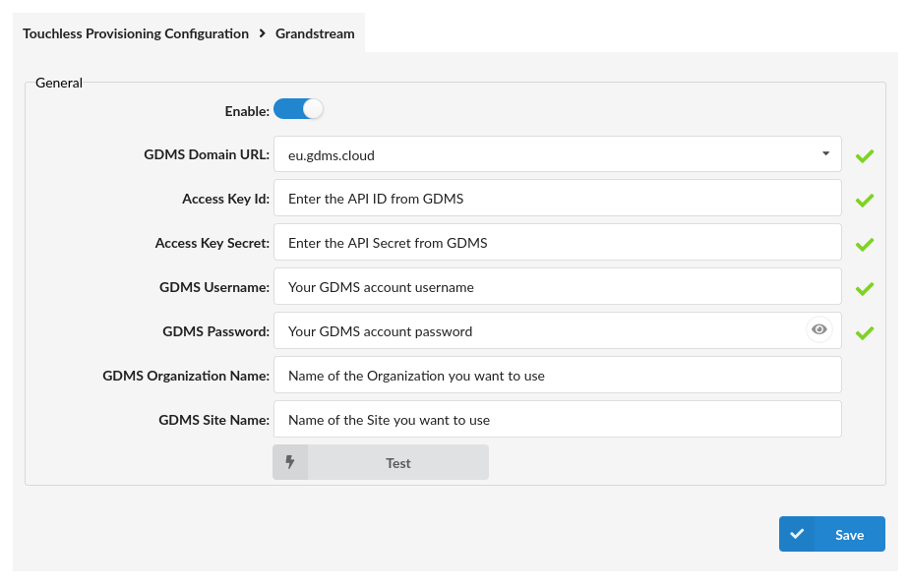Click the GDMS Organization Name label

(x=186, y=376)
